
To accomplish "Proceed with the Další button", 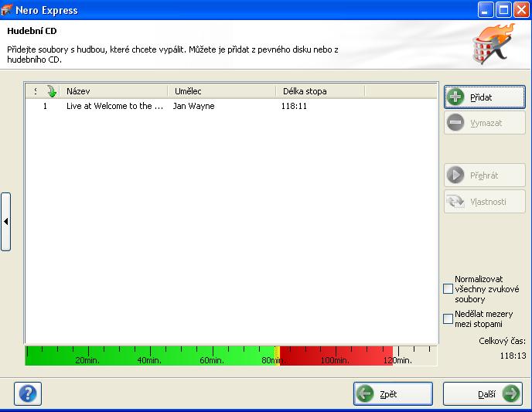I will tap(483, 393).
